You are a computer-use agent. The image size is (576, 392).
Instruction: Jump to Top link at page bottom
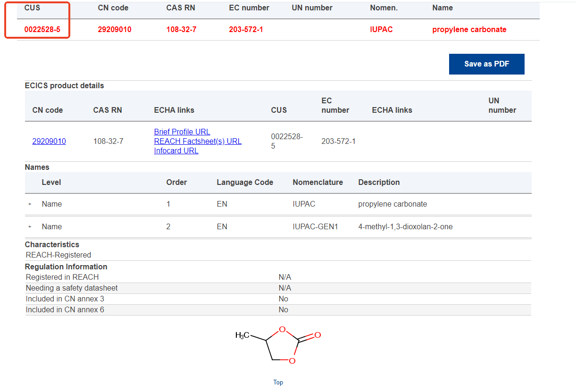click(x=278, y=383)
